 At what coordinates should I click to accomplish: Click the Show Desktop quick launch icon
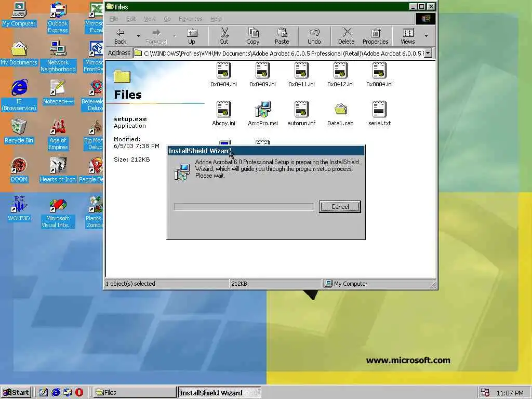(44, 393)
